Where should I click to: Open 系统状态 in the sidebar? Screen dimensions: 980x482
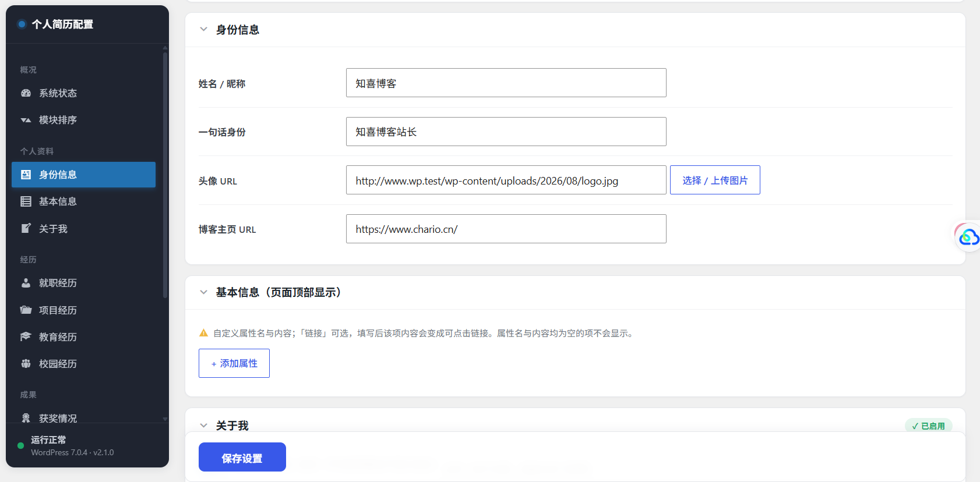point(83,93)
